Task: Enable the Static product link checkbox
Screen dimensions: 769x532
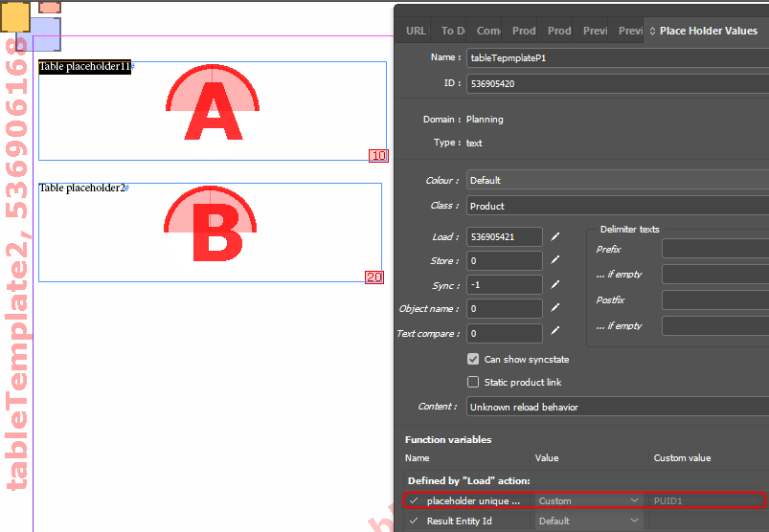Action: pos(473,382)
